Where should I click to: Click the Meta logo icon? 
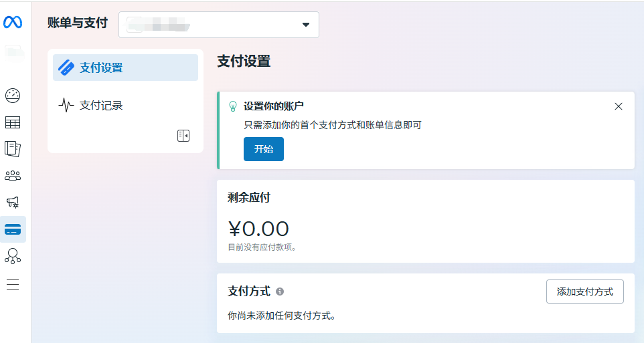pyautogui.click(x=13, y=22)
